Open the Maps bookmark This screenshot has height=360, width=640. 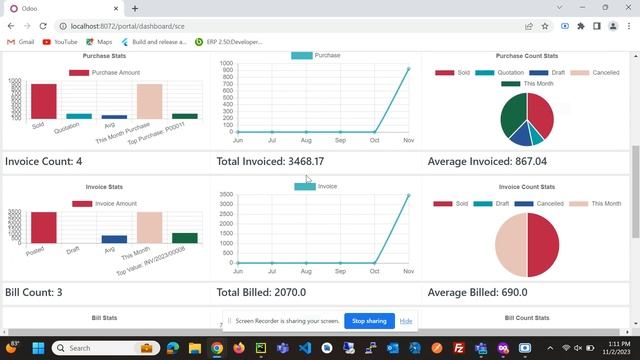[x=99, y=42]
